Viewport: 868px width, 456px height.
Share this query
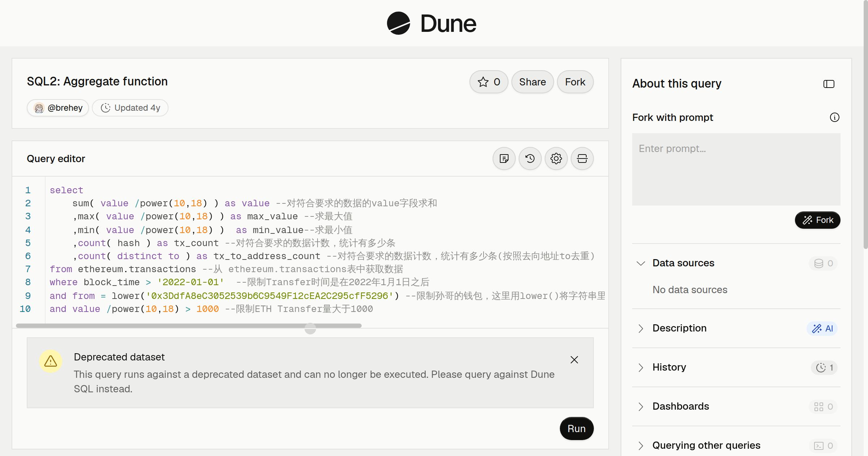coord(532,82)
